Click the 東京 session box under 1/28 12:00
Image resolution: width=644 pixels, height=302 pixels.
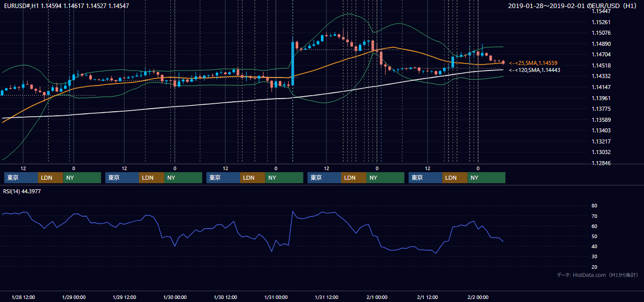21,178
